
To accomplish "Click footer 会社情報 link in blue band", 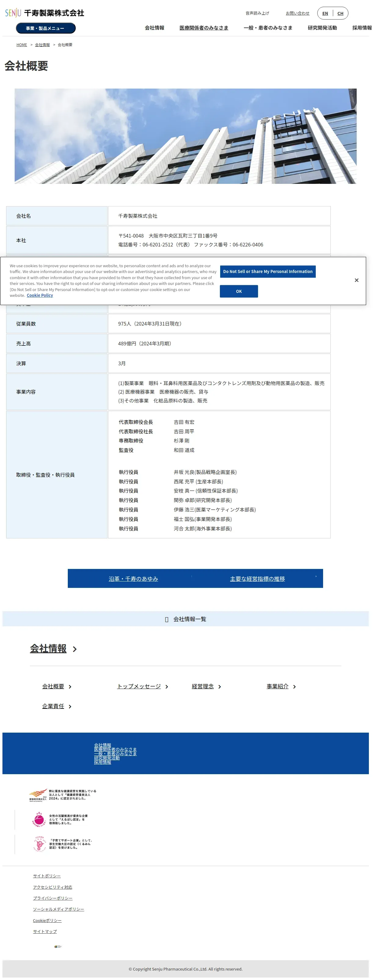I will click(103, 745).
